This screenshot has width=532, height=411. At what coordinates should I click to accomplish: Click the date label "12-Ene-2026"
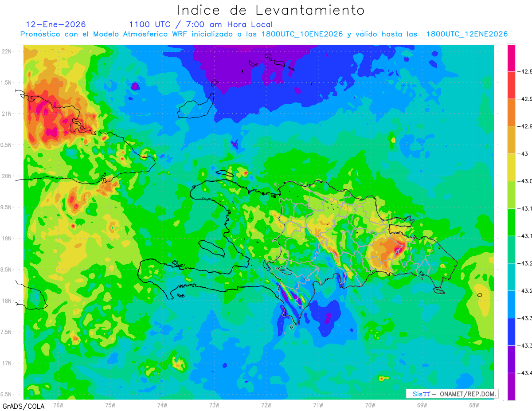[x=56, y=24]
